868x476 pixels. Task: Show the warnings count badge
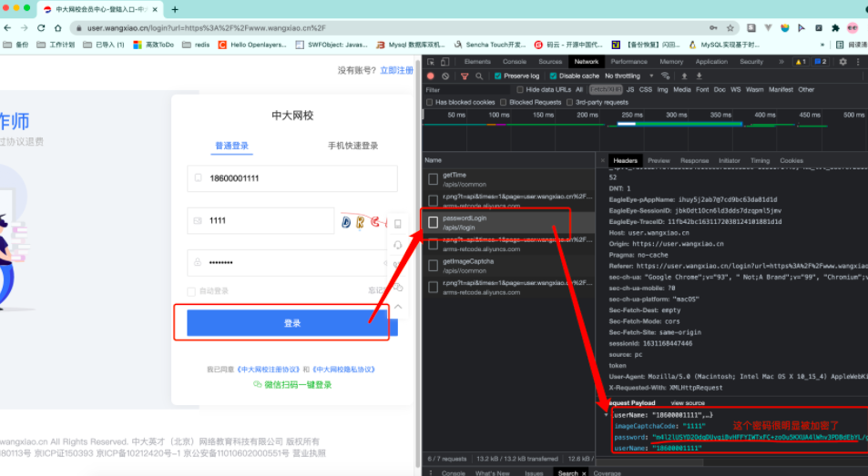point(801,61)
